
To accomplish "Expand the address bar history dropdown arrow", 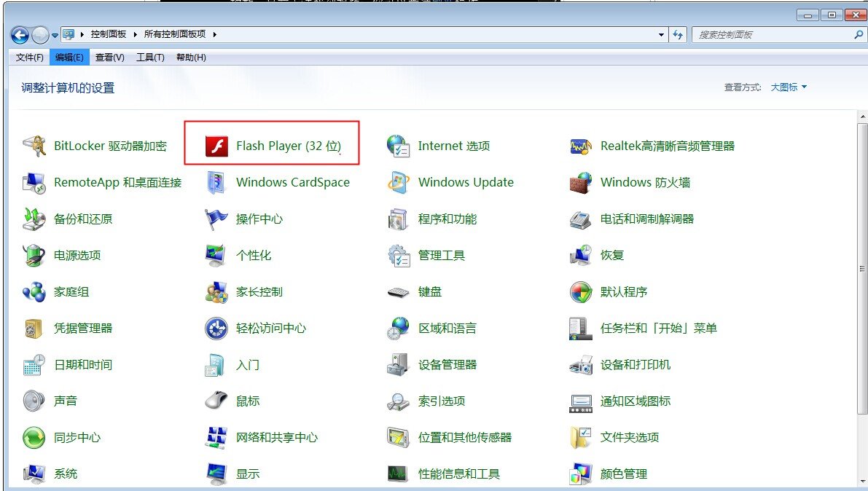I will [661, 35].
